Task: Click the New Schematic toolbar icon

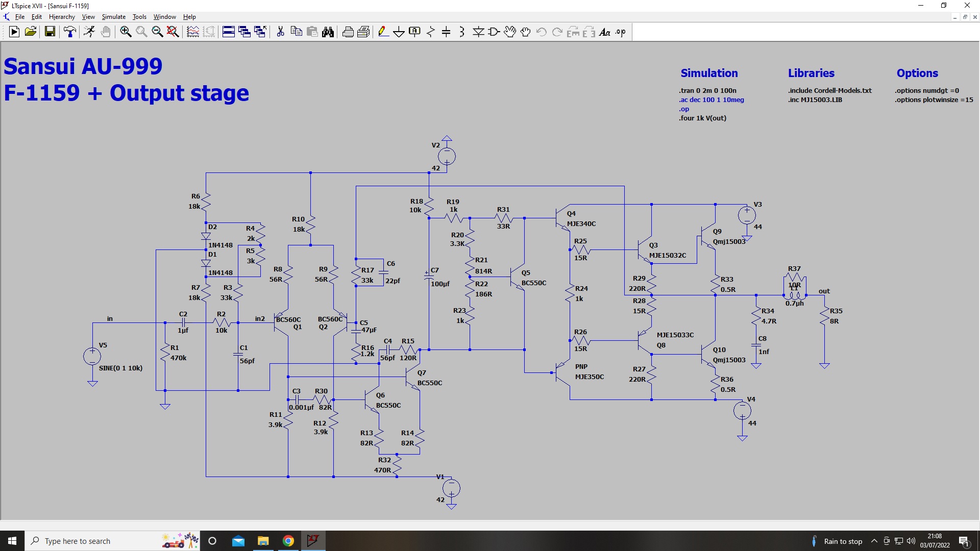Action: pos(14,32)
